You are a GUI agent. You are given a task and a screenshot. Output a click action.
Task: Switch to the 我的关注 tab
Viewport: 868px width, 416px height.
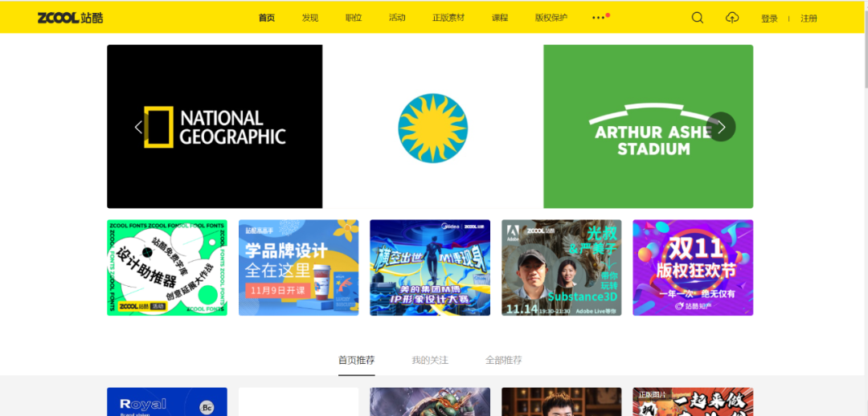(x=430, y=360)
